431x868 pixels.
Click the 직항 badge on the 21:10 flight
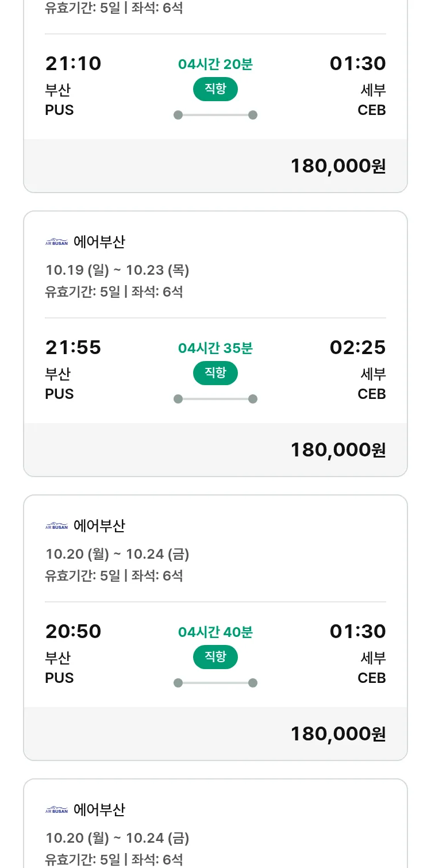point(215,89)
